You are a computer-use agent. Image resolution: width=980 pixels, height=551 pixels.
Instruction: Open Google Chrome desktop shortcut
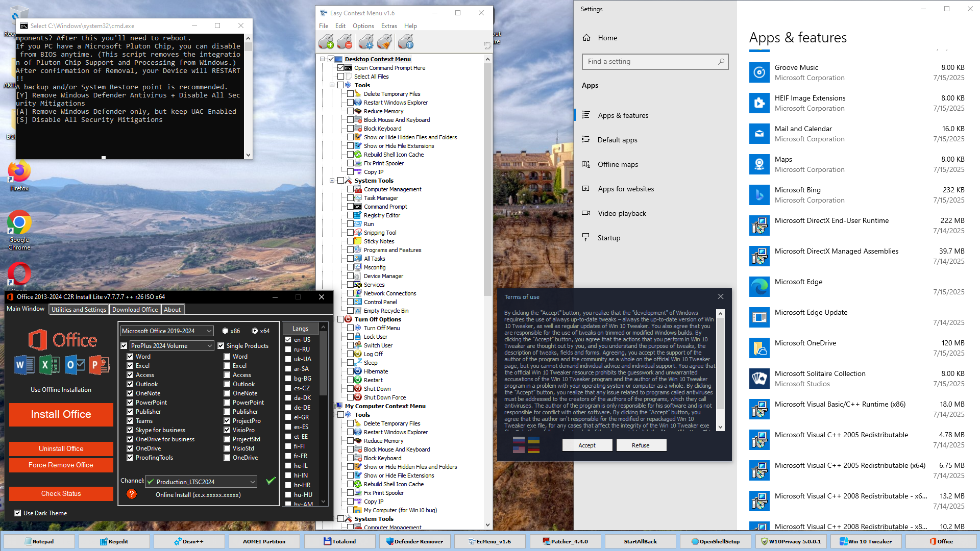point(19,230)
